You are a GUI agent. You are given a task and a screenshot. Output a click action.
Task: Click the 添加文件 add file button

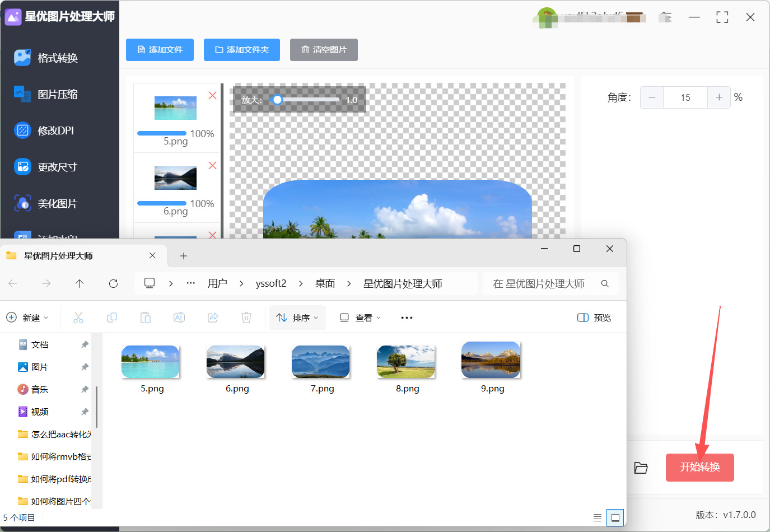(x=160, y=50)
